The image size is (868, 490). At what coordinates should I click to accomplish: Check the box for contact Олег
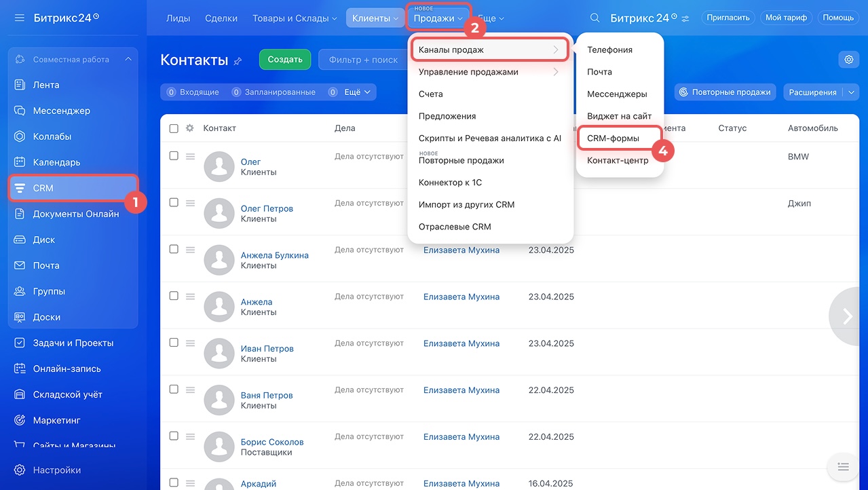(x=174, y=156)
